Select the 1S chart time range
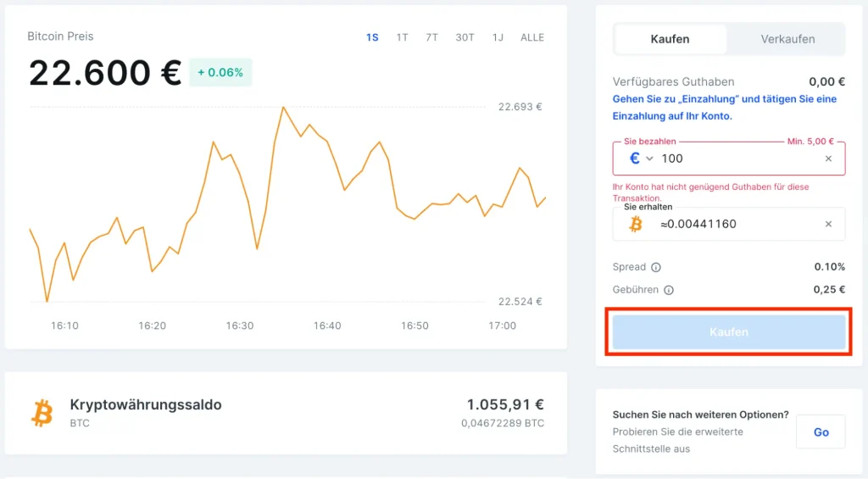Image resolution: width=868 pixels, height=479 pixels. [372, 37]
